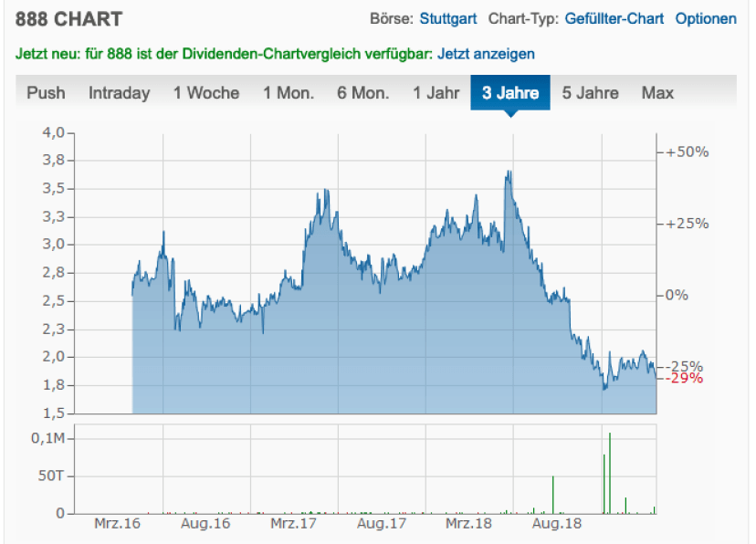Screen dimensions: 756x544
Task: Show the 1 Woche time range
Action: tap(205, 93)
